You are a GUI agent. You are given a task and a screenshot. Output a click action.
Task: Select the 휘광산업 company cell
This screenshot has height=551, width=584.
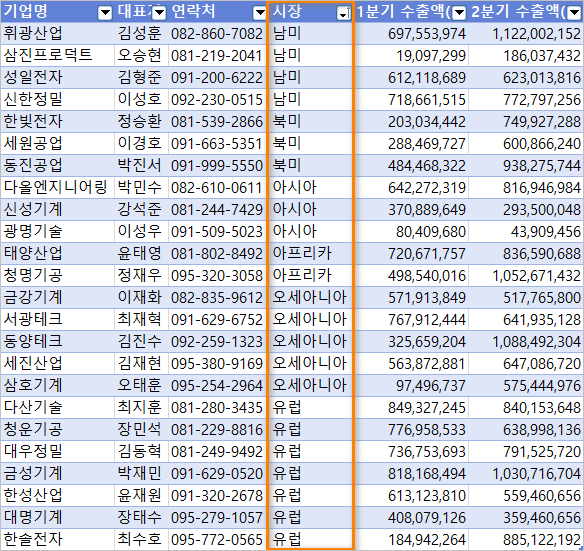point(58,34)
